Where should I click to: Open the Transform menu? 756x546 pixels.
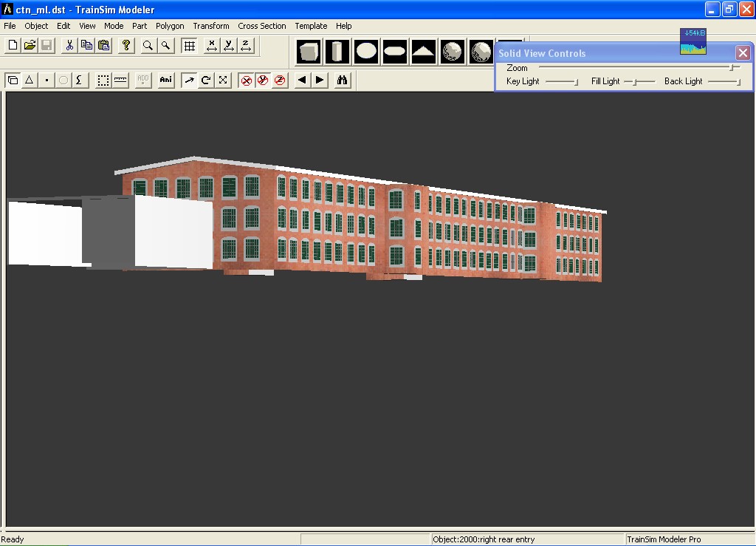pyautogui.click(x=211, y=26)
